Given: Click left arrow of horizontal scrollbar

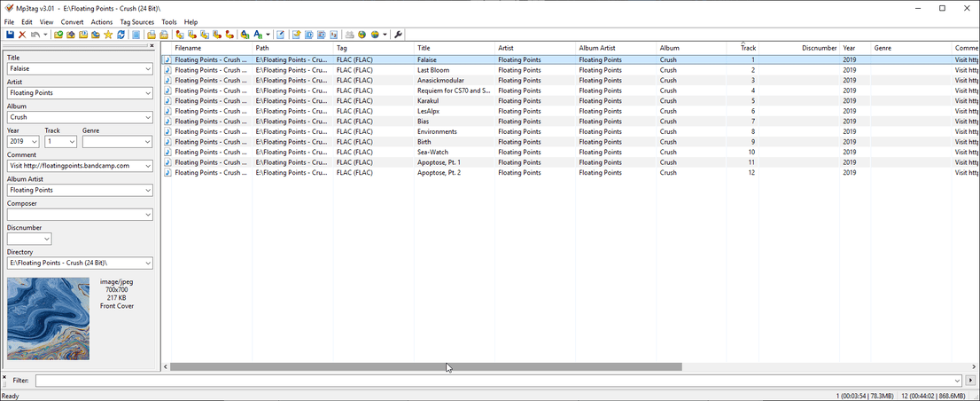Looking at the screenshot, I should [x=166, y=366].
